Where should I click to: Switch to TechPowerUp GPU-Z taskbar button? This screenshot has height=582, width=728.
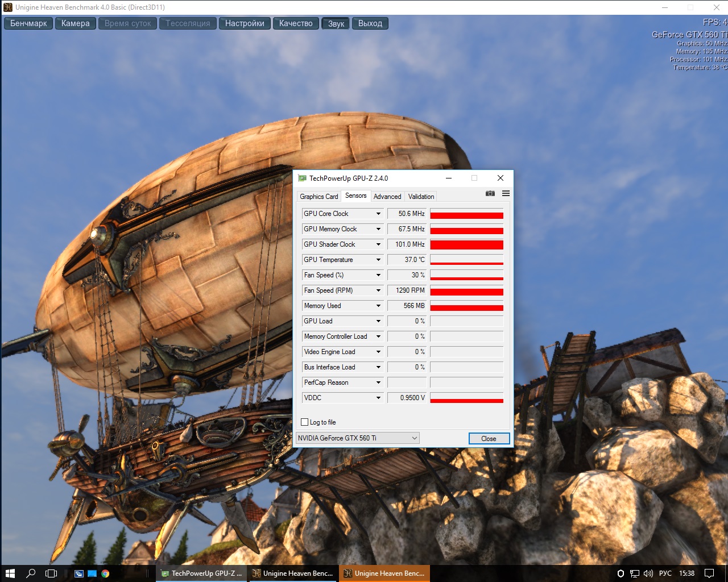click(201, 573)
